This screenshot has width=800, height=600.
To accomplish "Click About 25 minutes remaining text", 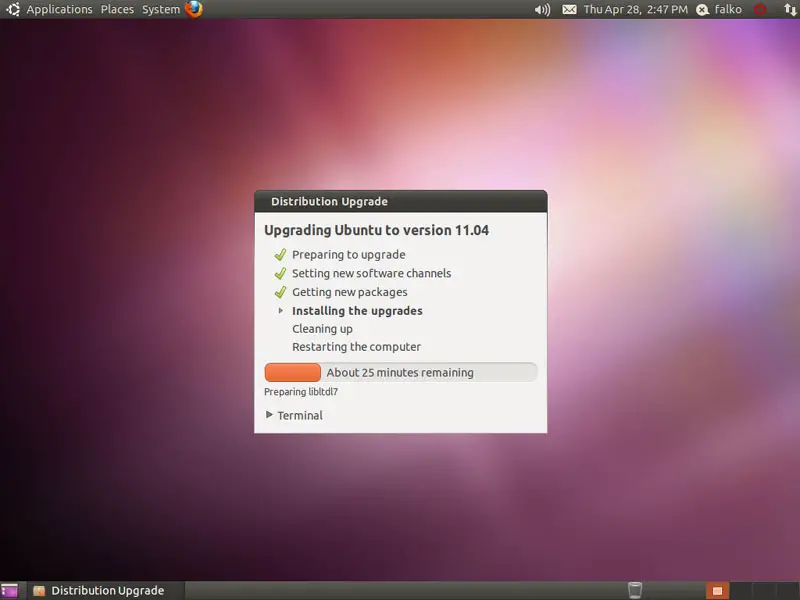I will click(x=400, y=372).
